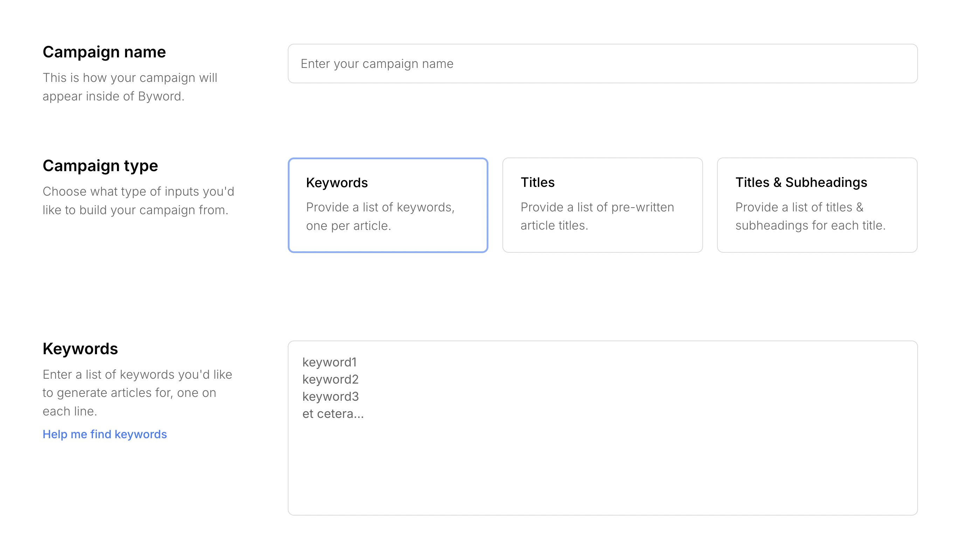Viewport: 960px width, 560px height.
Task: Click the 'Titles & Subheadings' card heading
Action: [801, 182]
